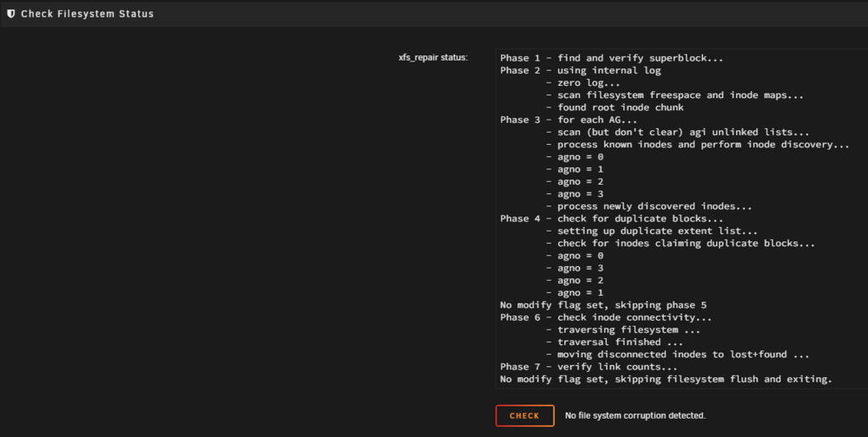
Task: Click 'scan filesystem freespace and inode maps' line
Action: [x=674, y=95]
